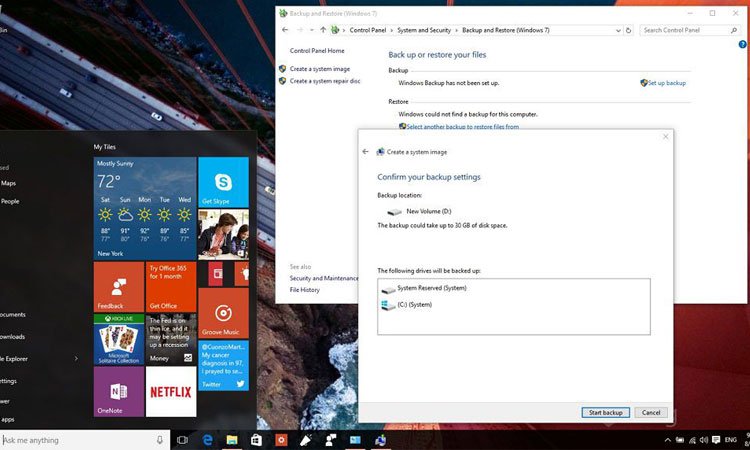
Task: Click the wizard back arrow icon
Action: (x=366, y=152)
